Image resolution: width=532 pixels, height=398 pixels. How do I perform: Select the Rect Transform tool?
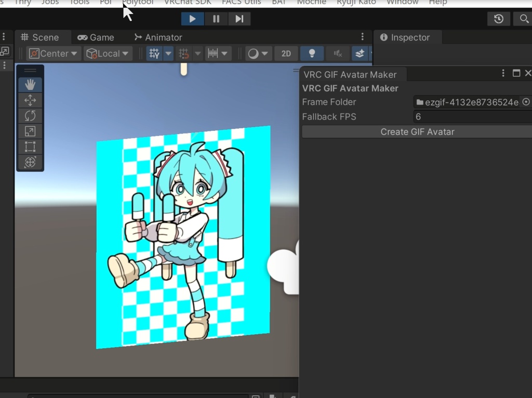tap(30, 147)
